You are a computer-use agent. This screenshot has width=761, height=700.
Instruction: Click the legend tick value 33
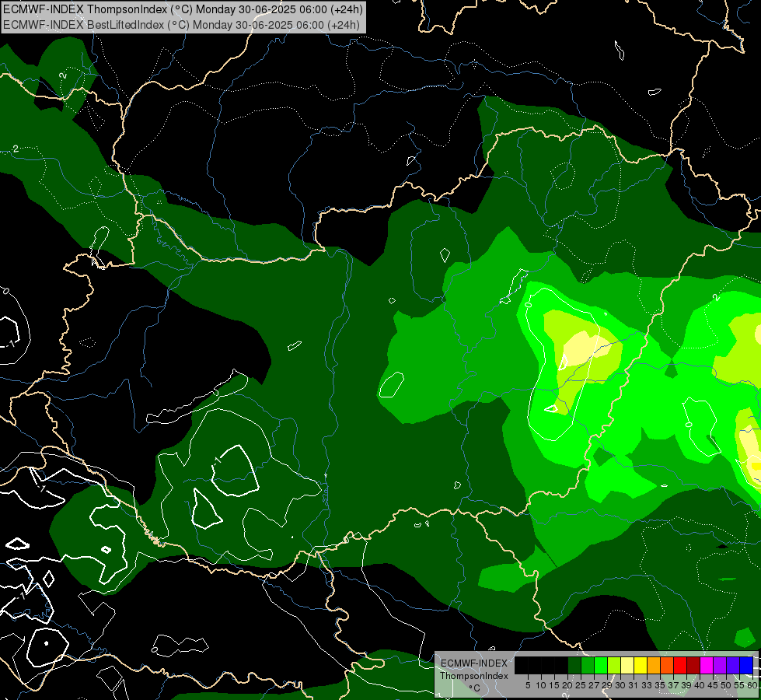coord(647,685)
